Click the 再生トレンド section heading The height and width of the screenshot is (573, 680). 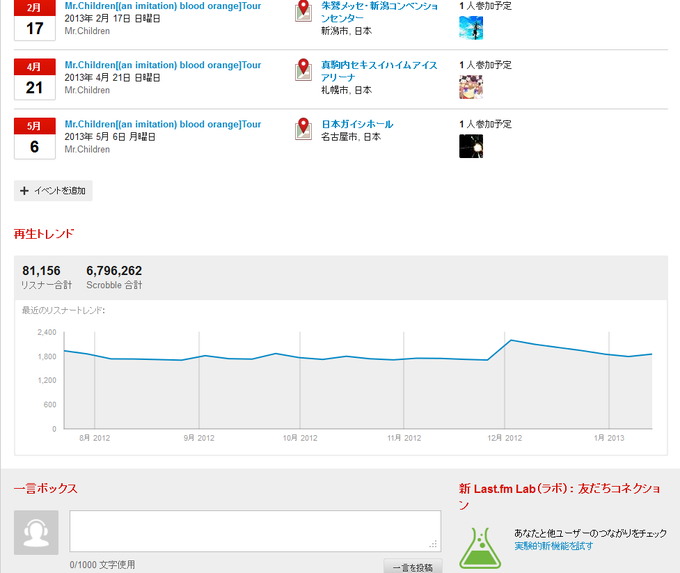click(x=44, y=234)
